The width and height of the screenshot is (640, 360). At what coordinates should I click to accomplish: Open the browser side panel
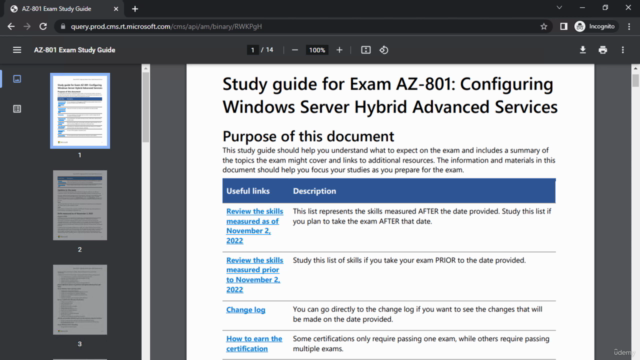(x=564, y=27)
